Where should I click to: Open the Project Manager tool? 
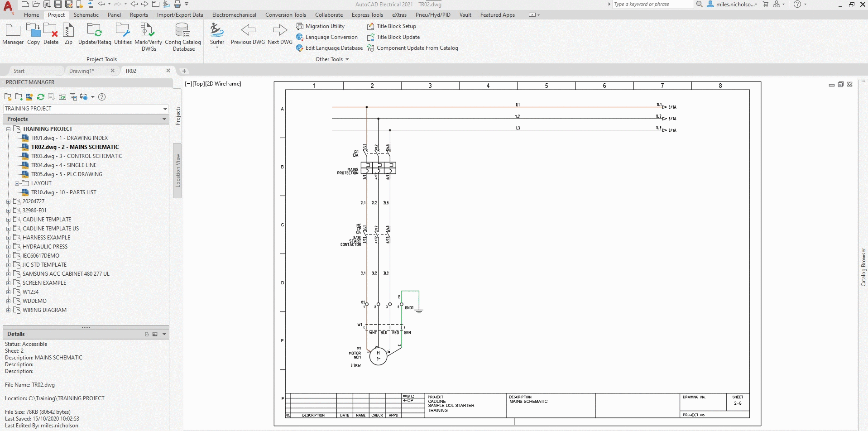click(13, 34)
